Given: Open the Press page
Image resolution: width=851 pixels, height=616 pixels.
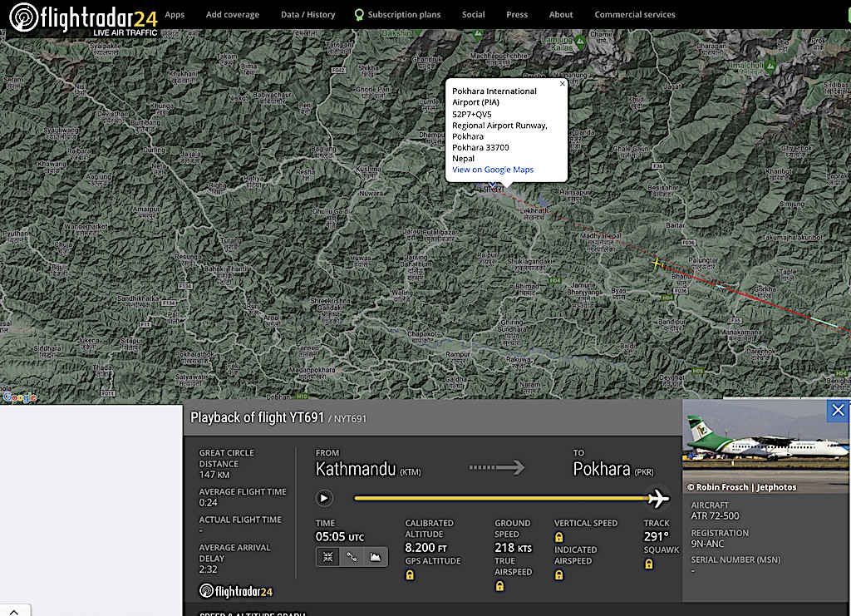Looking at the screenshot, I should click(517, 15).
